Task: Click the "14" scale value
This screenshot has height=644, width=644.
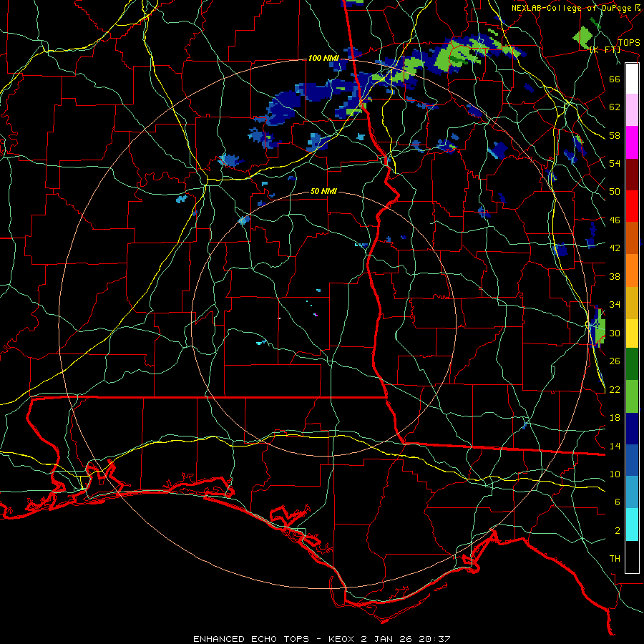Action: pyautogui.click(x=615, y=446)
